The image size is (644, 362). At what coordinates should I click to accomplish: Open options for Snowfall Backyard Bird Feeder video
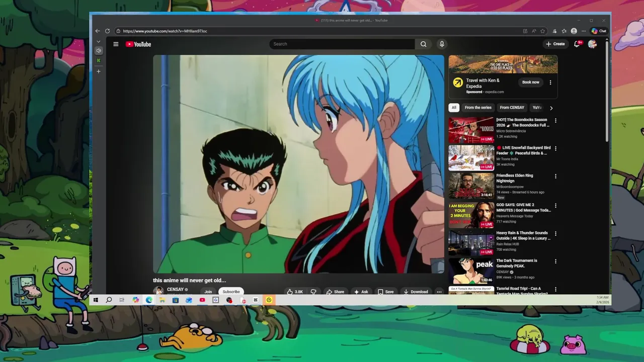tap(555, 148)
